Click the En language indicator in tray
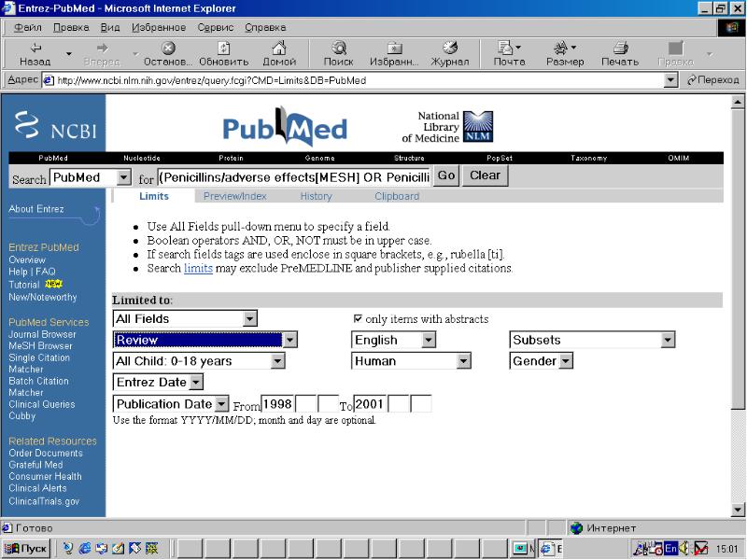The width and height of the screenshot is (747, 560). 670,549
